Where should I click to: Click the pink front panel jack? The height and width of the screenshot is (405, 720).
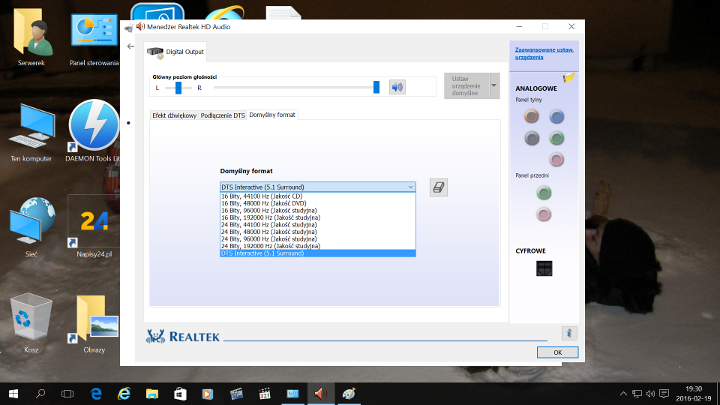pos(544,214)
